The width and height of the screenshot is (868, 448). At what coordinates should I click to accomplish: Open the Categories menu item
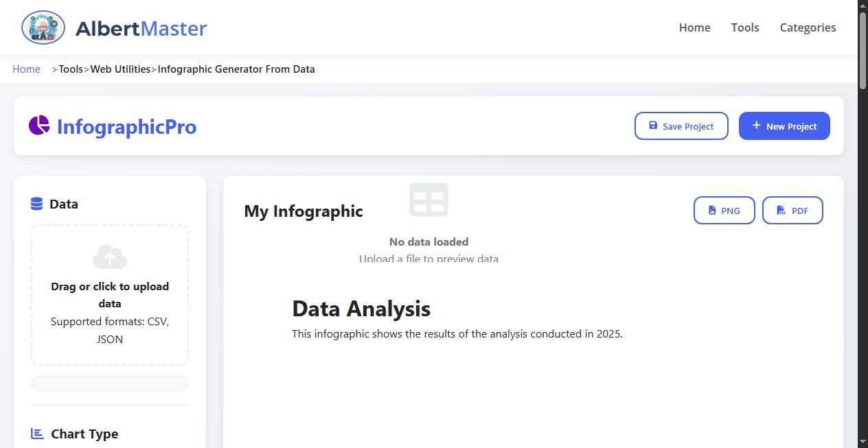[808, 27]
